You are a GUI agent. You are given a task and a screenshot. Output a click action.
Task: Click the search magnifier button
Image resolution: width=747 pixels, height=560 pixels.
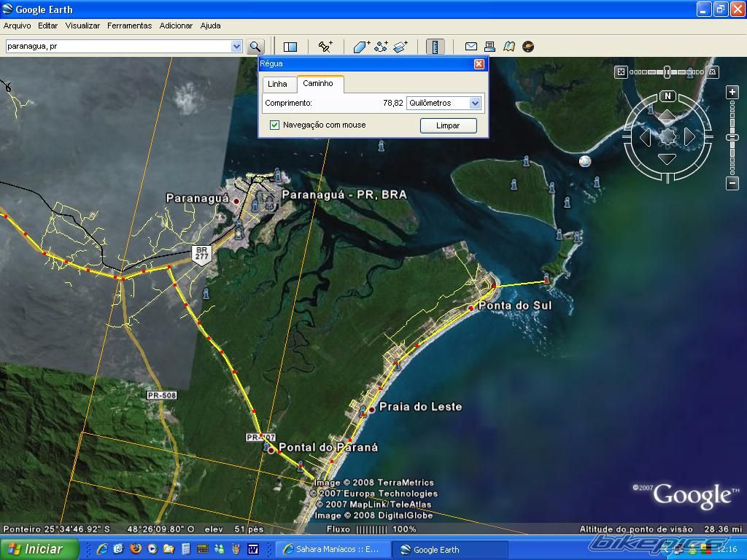(x=255, y=47)
